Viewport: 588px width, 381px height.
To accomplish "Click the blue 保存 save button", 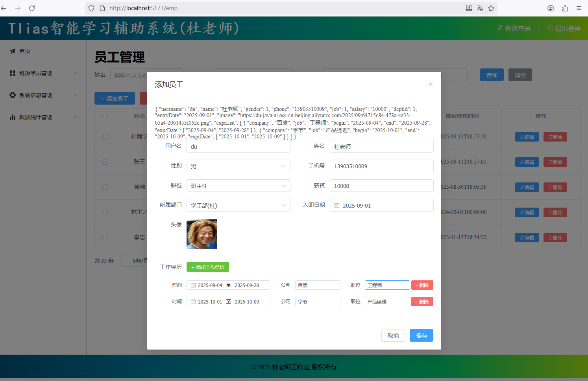I will click(421, 335).
